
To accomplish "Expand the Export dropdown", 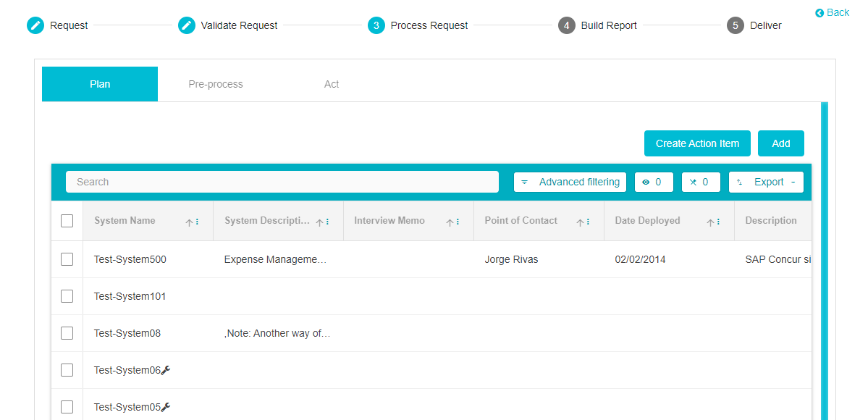I will [766, 182].
